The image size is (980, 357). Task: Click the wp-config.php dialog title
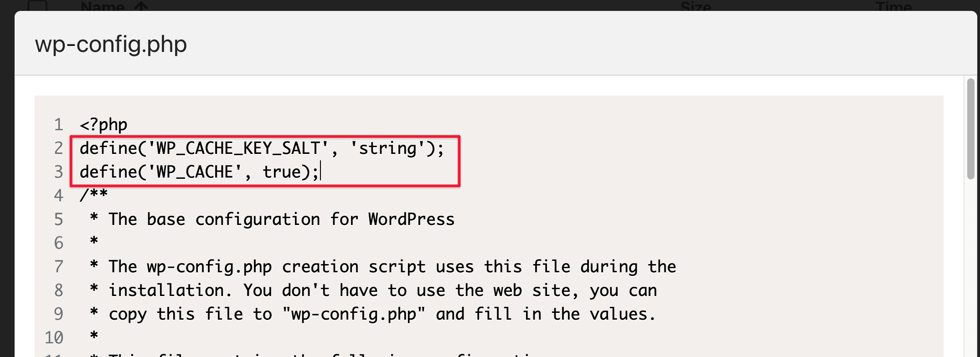click(x=111, y=45)
